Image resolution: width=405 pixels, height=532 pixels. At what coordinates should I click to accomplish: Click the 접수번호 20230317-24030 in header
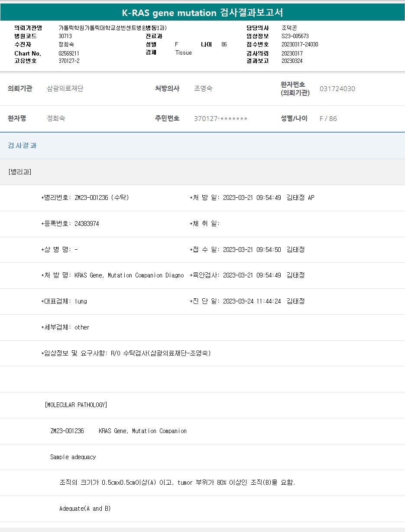point(300,45)
